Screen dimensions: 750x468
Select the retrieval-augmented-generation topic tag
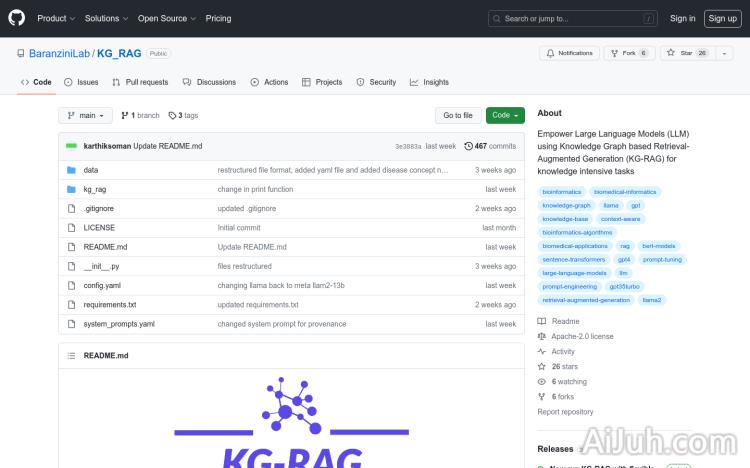(586, 300)
